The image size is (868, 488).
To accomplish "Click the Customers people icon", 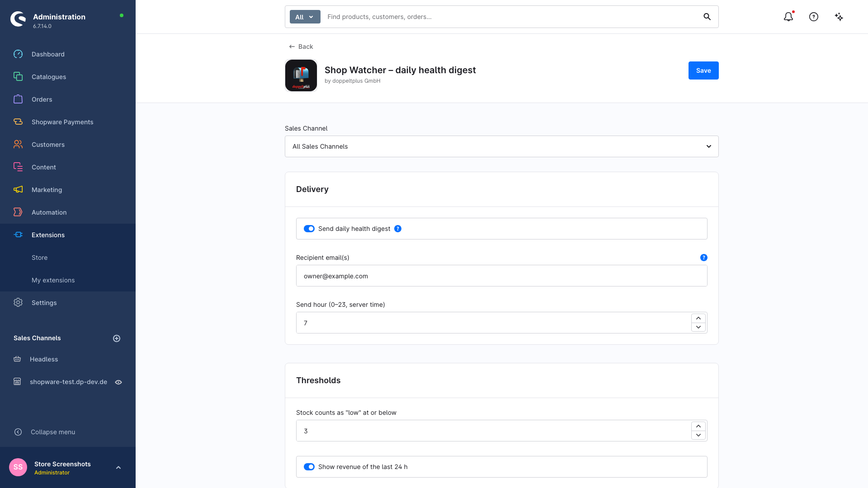I will coord(18,145).
